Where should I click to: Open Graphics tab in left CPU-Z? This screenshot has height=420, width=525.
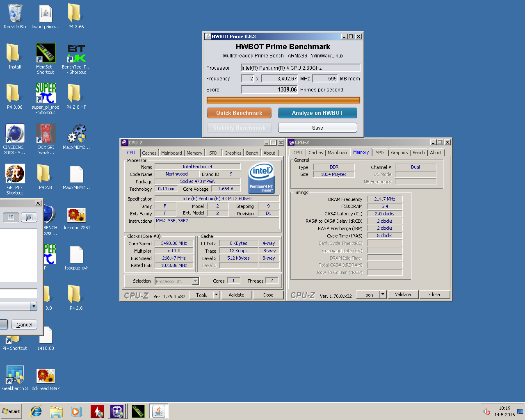click(233, 153)
